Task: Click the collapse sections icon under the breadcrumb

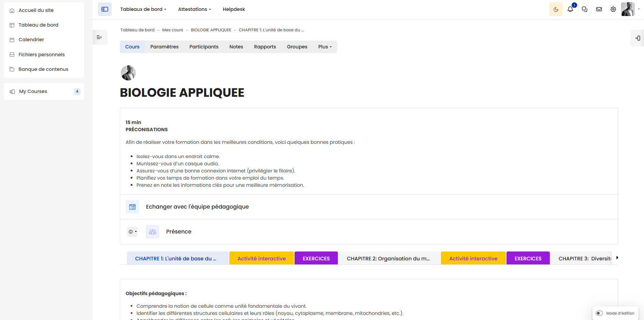Action: pos(100,37)
